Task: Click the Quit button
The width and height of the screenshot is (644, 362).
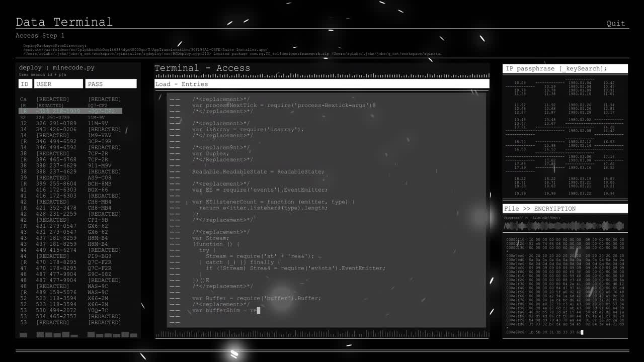Action: [616, 23]
